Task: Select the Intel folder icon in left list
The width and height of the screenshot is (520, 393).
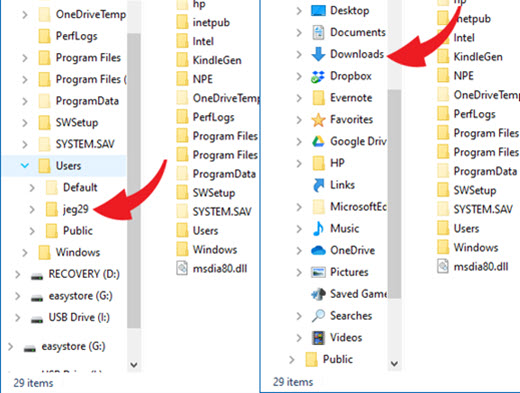Action: (182, 41)
